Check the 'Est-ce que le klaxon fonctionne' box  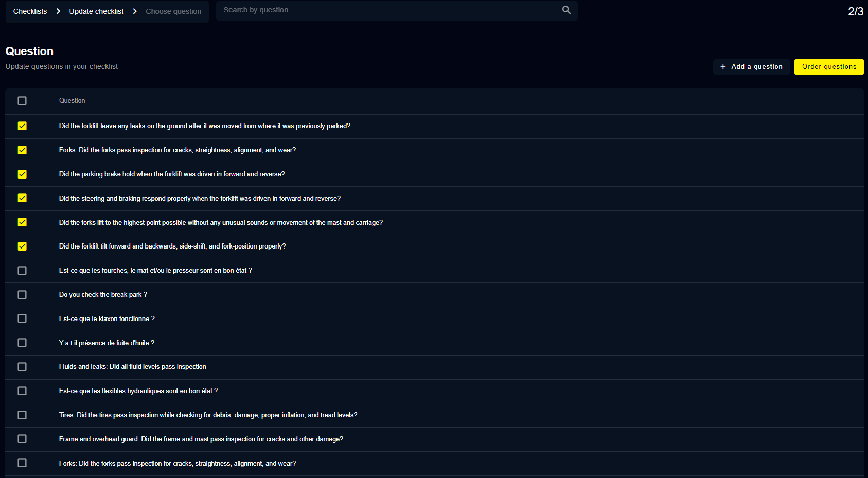coord(22,318)
